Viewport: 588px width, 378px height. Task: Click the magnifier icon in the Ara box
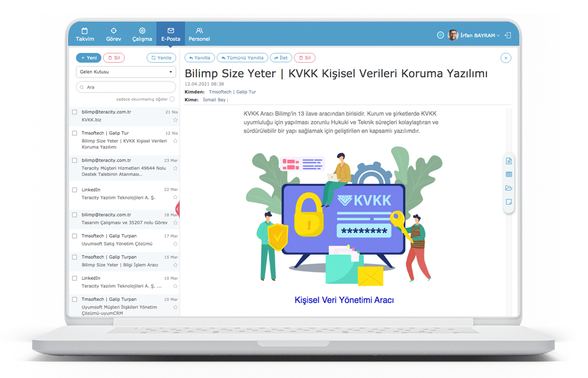click(82, 87)
